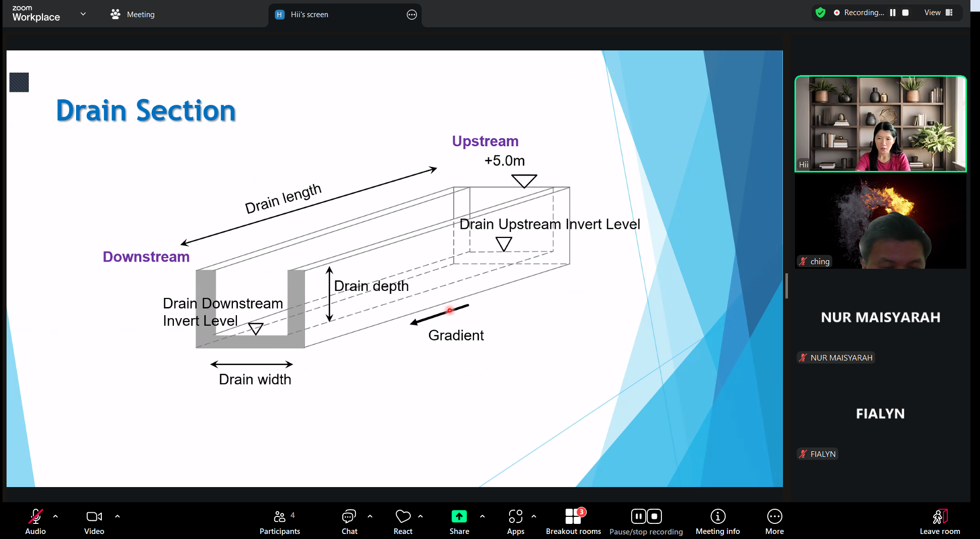The height and width of the screenshot is (539, 980).
Task: Open the View layout button
Action: [x=938, y=13]
